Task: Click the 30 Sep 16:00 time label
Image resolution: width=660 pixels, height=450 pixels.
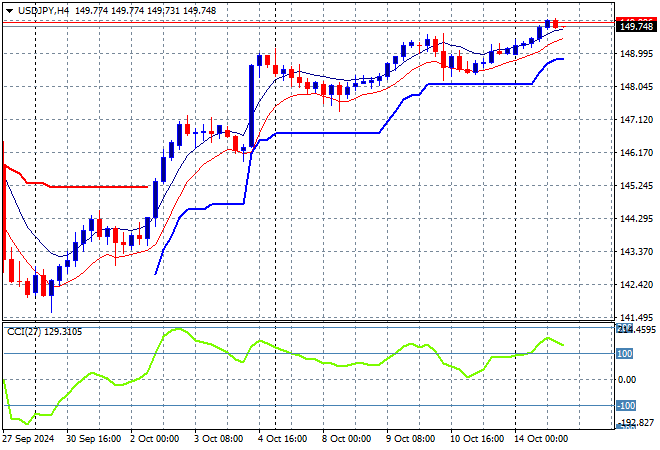Action: click(x=93, y=439)
